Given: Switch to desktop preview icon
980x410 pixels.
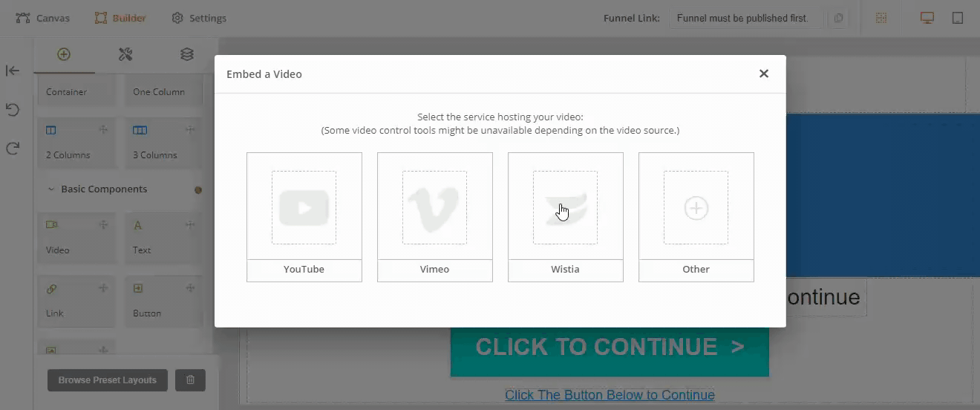Looking at the screenshot, I should [x=927, y=18].
